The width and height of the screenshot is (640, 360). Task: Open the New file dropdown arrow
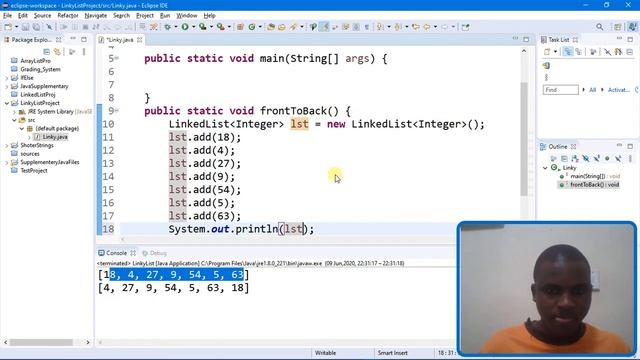point(16,27)
